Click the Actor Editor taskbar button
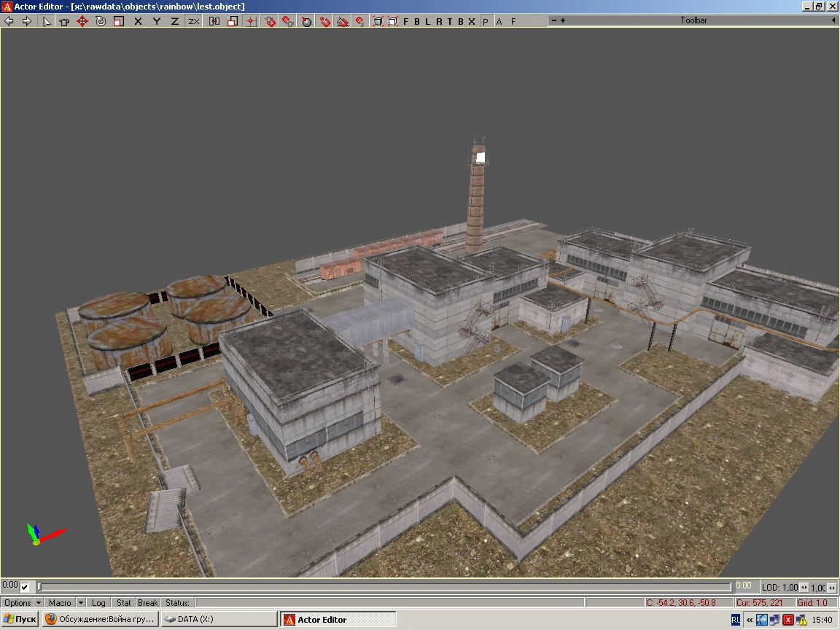 coord(338,619)
